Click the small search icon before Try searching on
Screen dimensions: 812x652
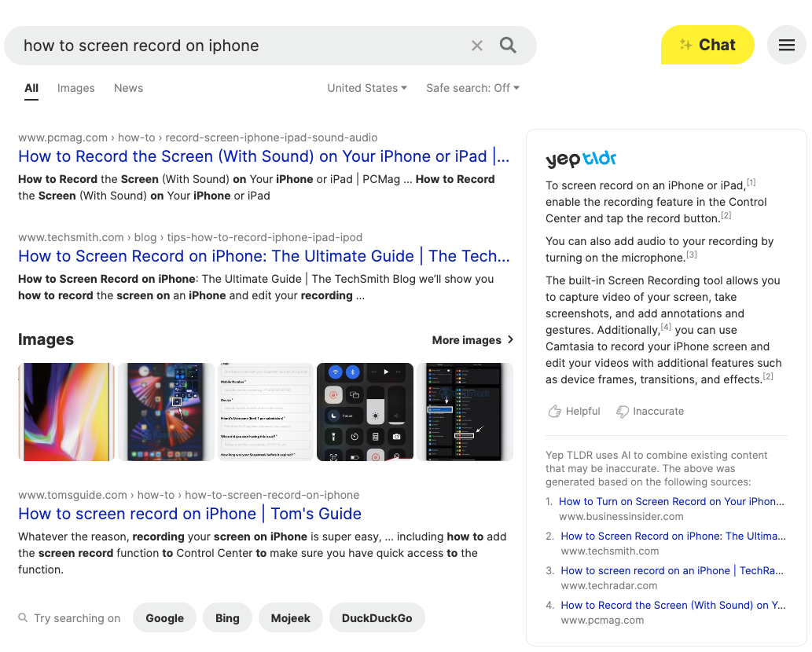[x=23, y=617]
